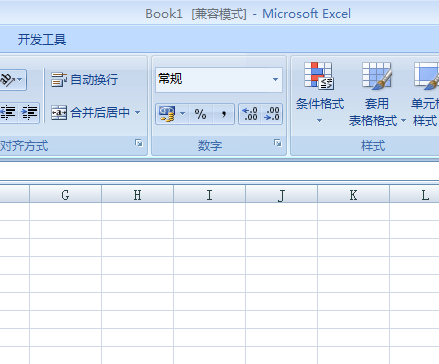Image resolution: width=439 pixels, height=364 pixels.
Task: Select column G header
Action: [65, 194]
